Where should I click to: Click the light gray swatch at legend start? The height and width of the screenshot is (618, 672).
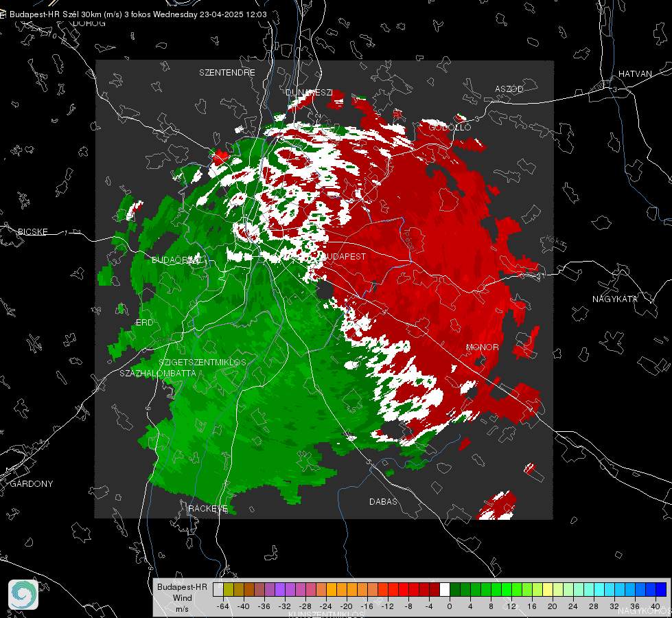coord(218,590)
